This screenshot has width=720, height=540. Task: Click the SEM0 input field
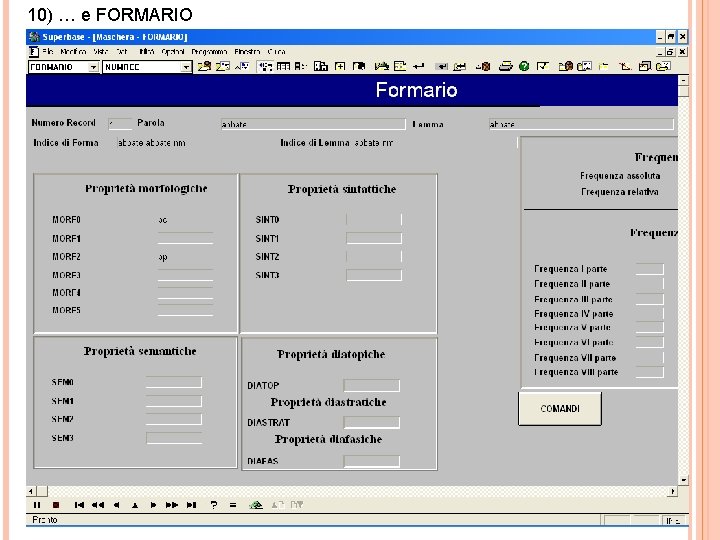[x=174, y=382]
